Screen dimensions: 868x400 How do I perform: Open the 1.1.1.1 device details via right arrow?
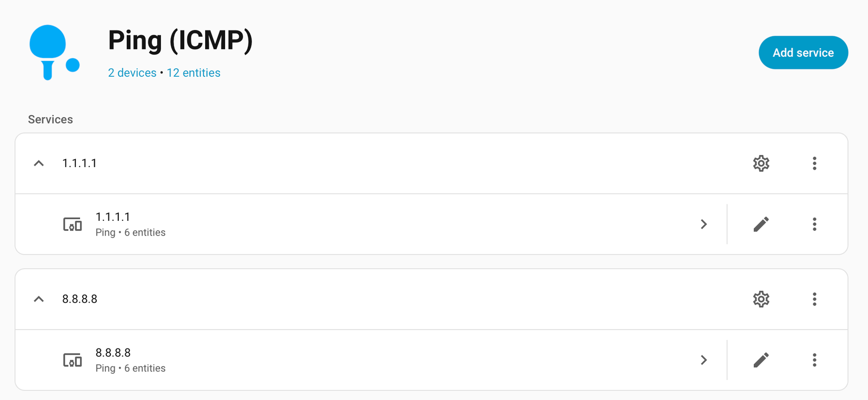click(704, 224)
